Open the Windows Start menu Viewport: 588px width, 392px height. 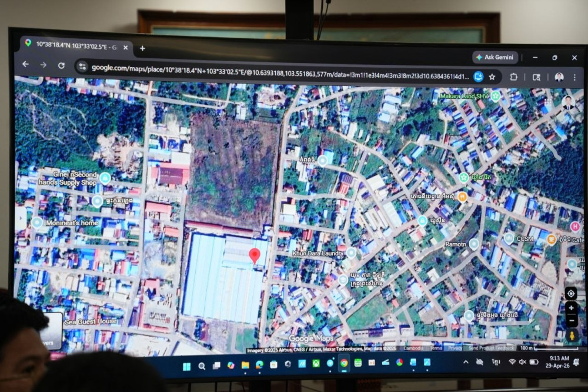186,366
